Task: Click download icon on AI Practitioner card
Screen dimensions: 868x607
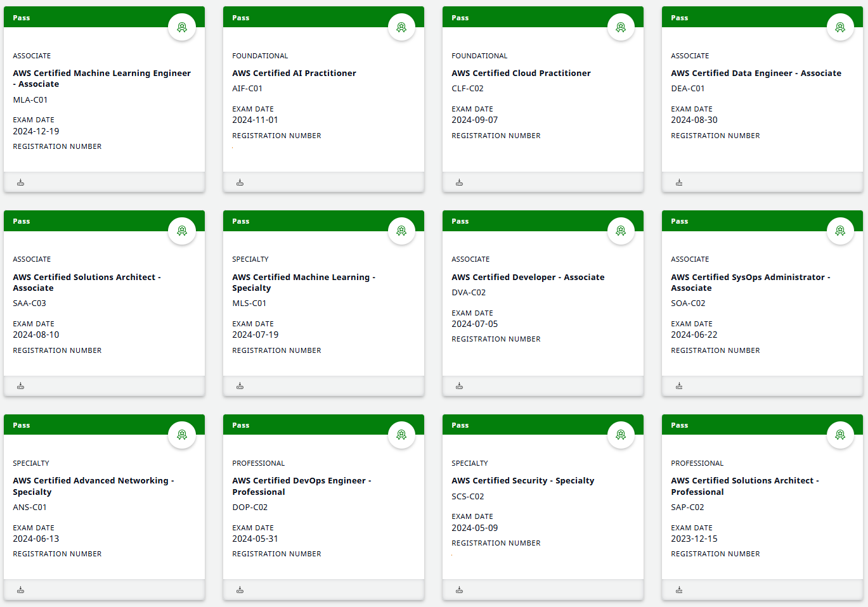Action: (240, 182)
